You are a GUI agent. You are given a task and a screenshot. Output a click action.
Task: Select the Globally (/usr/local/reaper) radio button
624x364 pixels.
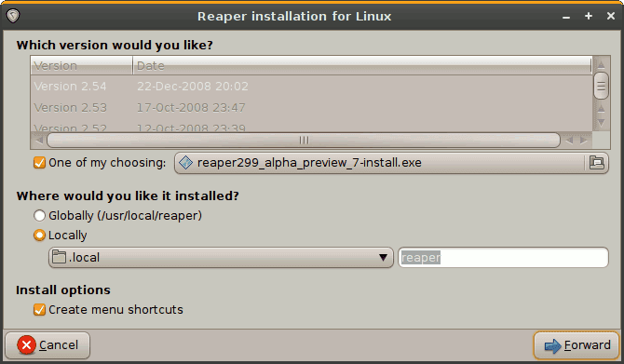point(39,216)
